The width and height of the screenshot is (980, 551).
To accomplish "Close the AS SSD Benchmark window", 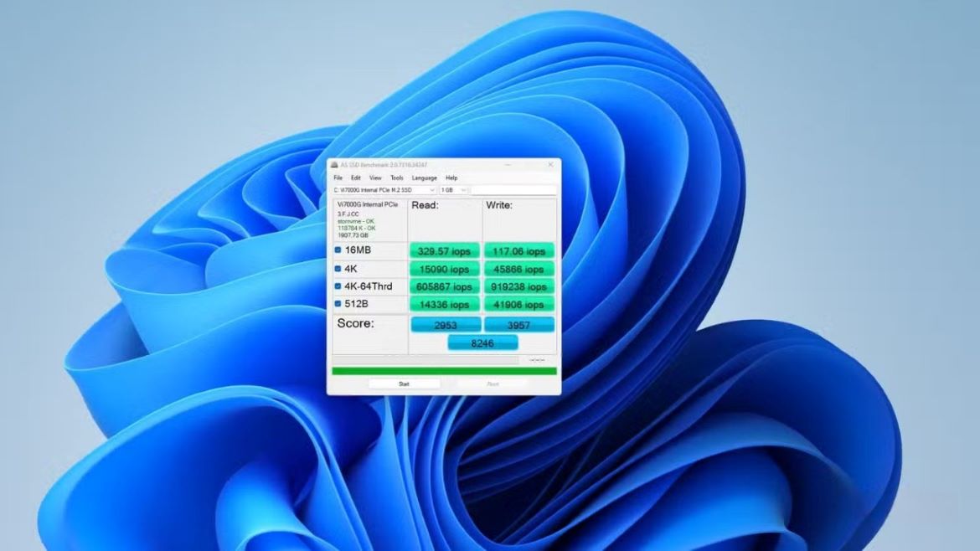I will pos(550,165).
